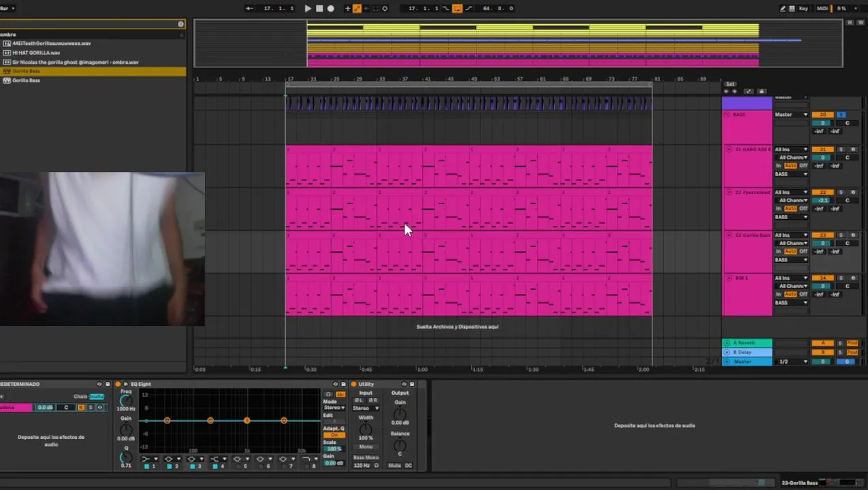Toggle track activator 24 on 808 1 track
Viewport: 868px width, 490px height.
coord(823,278)
